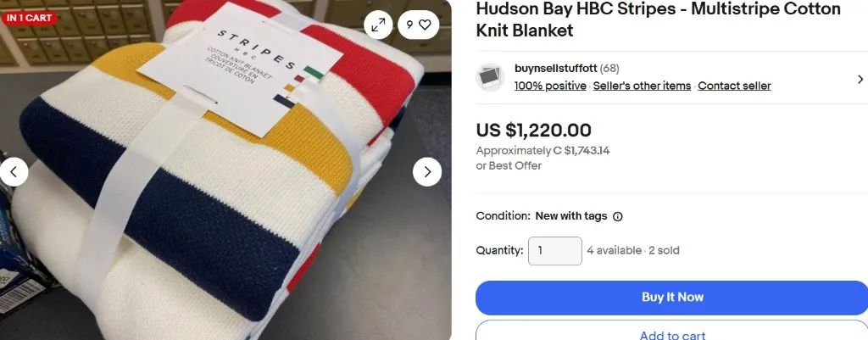View the seller's other items

pyautogui.click(x=643, y=86)
